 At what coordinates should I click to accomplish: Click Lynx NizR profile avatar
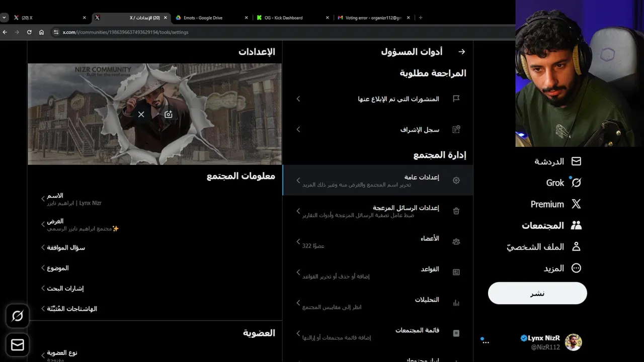573,342
